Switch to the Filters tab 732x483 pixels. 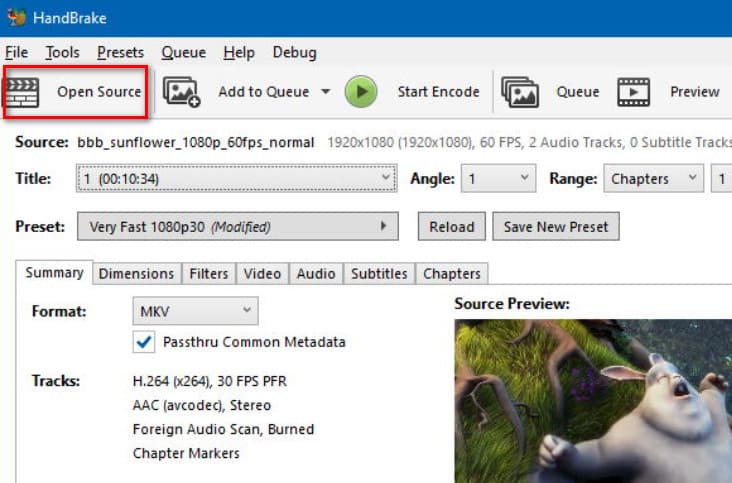tap(209, 273)
